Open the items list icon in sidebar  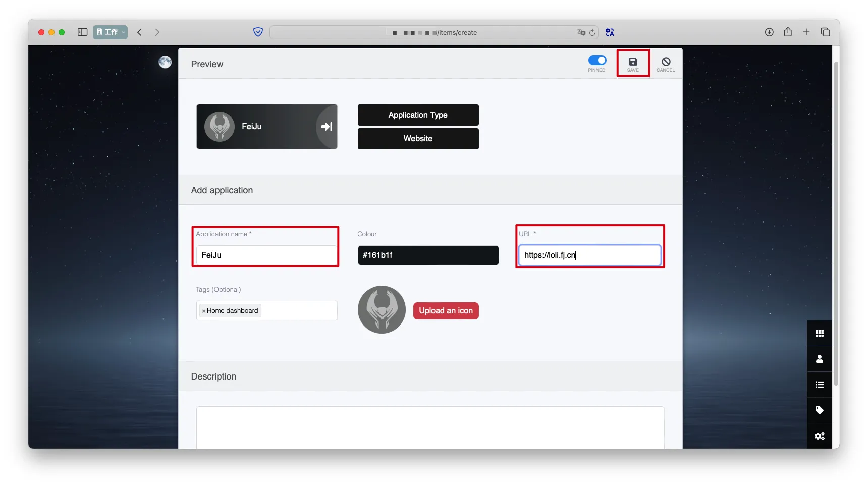click(819, 385)
